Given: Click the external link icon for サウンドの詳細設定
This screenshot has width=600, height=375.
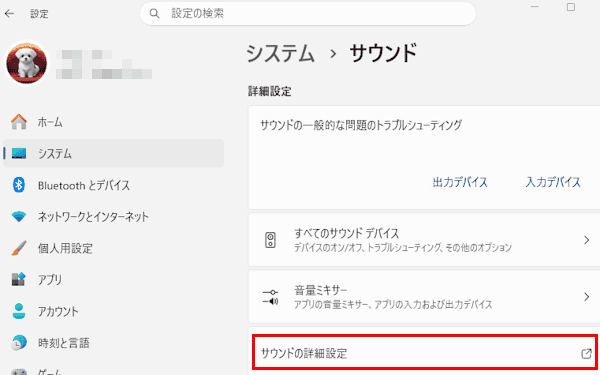Looking at the screenshot, I should [x=586, y=353].
